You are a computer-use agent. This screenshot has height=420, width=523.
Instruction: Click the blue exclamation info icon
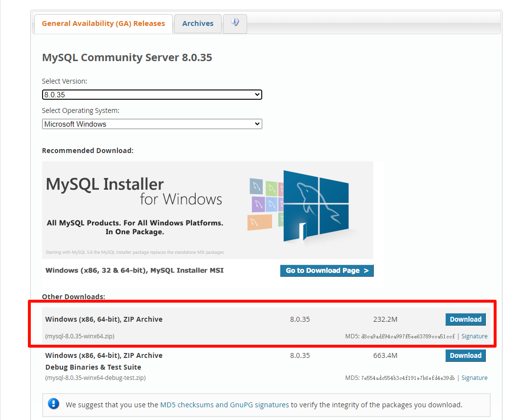tap(53, 404)
